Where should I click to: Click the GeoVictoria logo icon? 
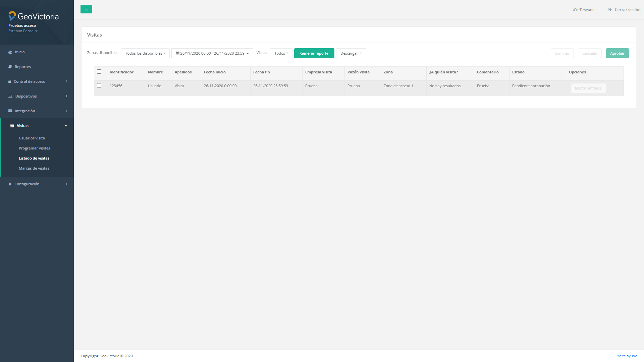pos(12,16)
